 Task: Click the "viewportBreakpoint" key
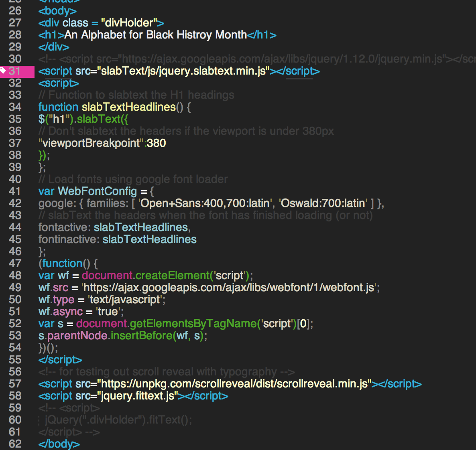click(91, 143)
